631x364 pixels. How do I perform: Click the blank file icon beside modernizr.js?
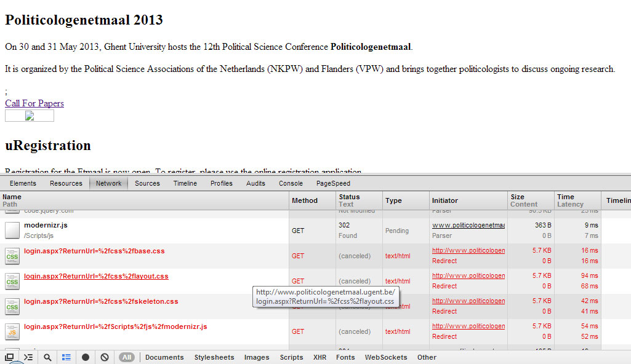tap(12, 231)
